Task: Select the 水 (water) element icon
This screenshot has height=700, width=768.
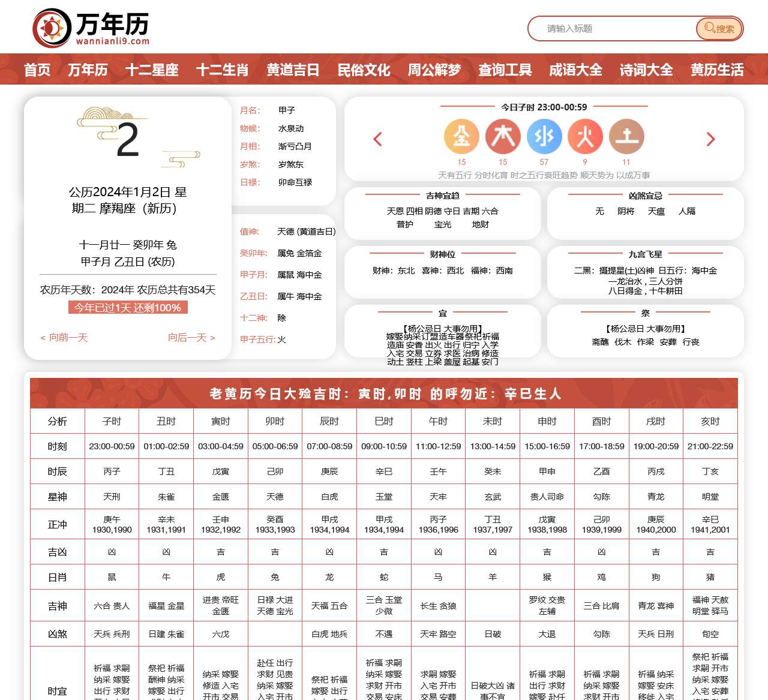Action: coord(544,136)
